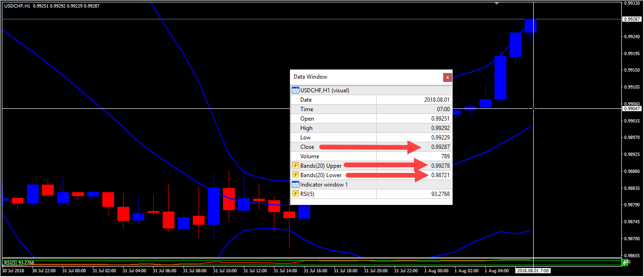Click the 0.98925 price axis label

[x=632, y=154]
